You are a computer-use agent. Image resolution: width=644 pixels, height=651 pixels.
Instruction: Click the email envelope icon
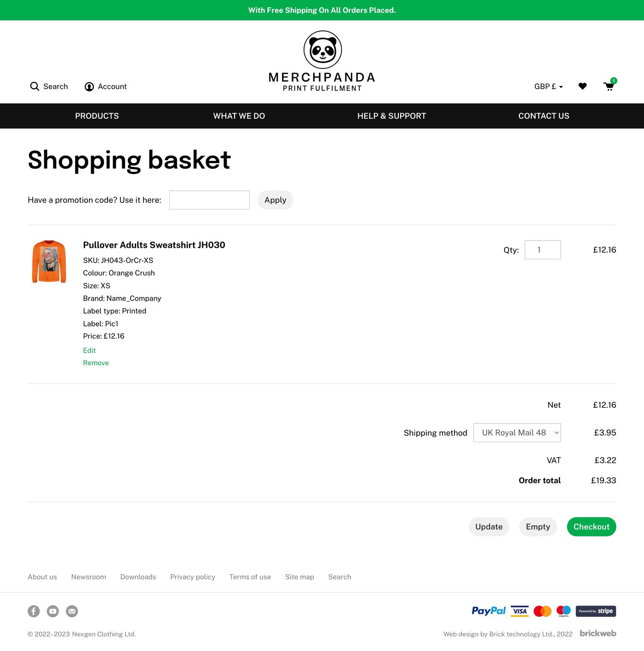(72, 611)
